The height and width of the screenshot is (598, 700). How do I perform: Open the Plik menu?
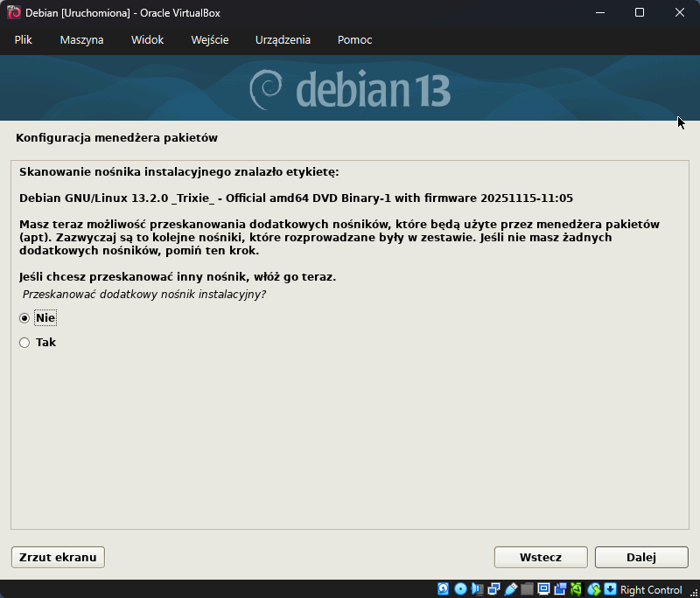[23, 40]
